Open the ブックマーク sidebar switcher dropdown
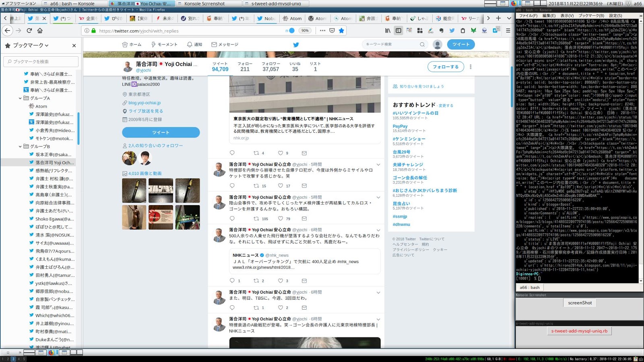Screen dimensions: 644x362 [x=31, y=45]
